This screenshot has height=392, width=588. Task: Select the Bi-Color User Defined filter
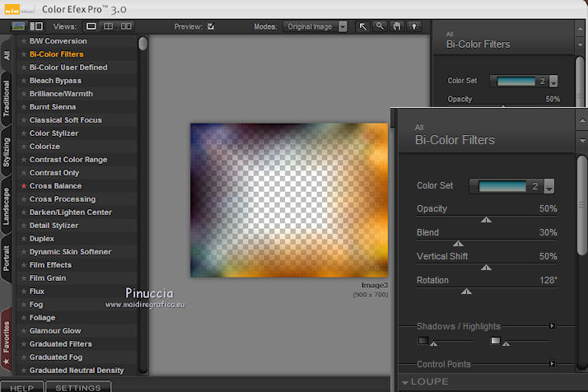(68, 68)
